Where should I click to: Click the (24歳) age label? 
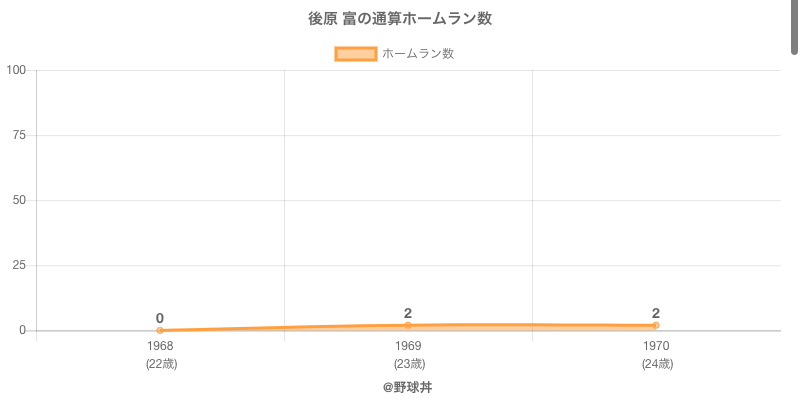click(x=657, y=364)
